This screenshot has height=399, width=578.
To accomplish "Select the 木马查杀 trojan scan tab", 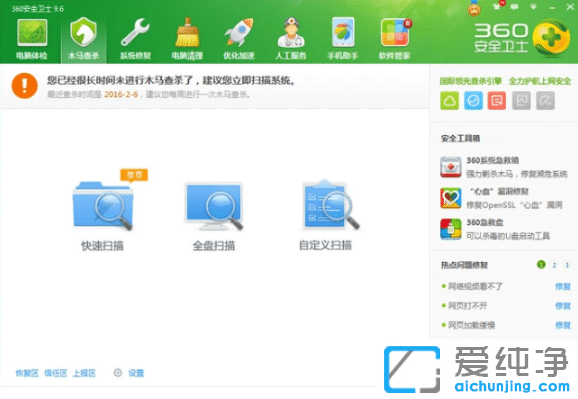I will (84, 39).
